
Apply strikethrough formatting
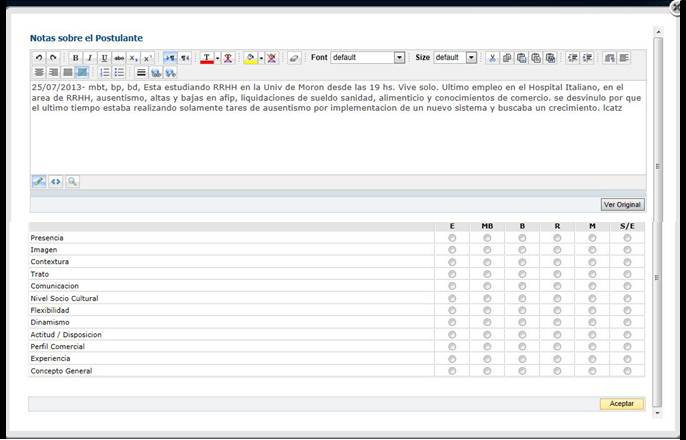click(x=118, y=58)
